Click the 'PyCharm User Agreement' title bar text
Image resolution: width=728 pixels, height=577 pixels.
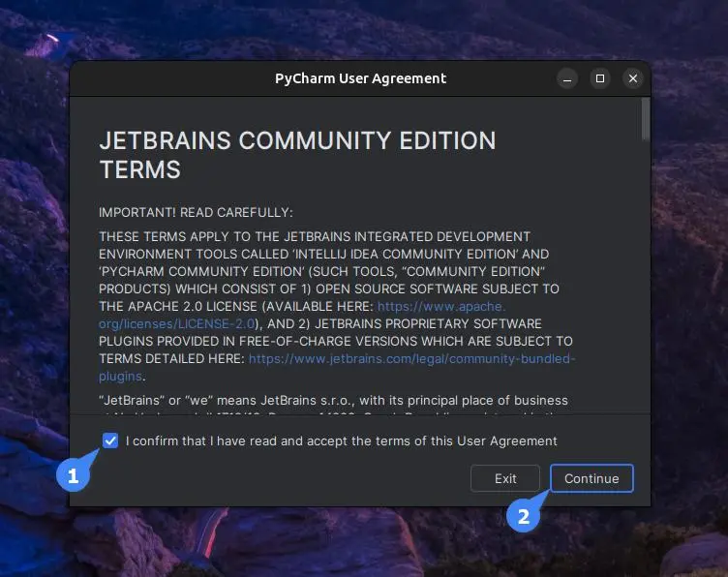[360, 78]
